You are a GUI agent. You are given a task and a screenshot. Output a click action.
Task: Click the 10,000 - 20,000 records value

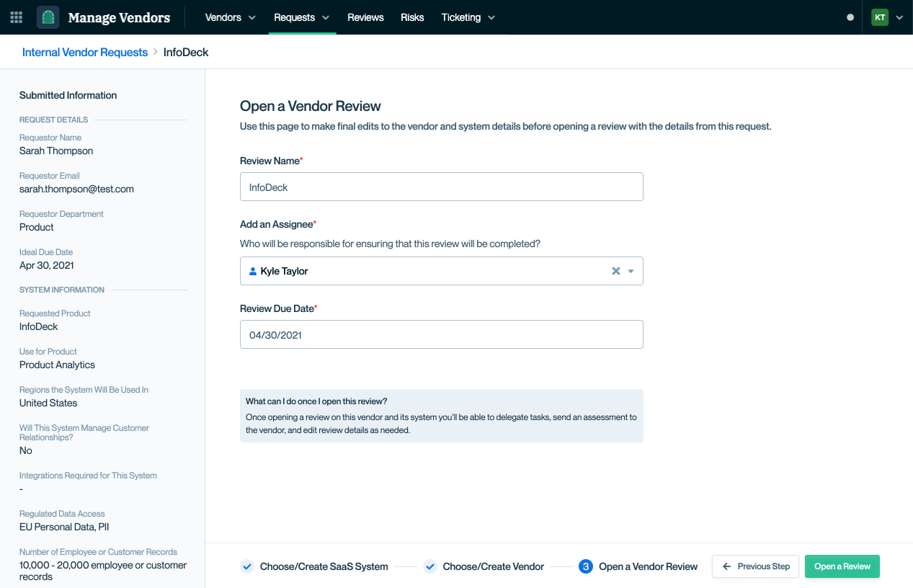(103, 571)
